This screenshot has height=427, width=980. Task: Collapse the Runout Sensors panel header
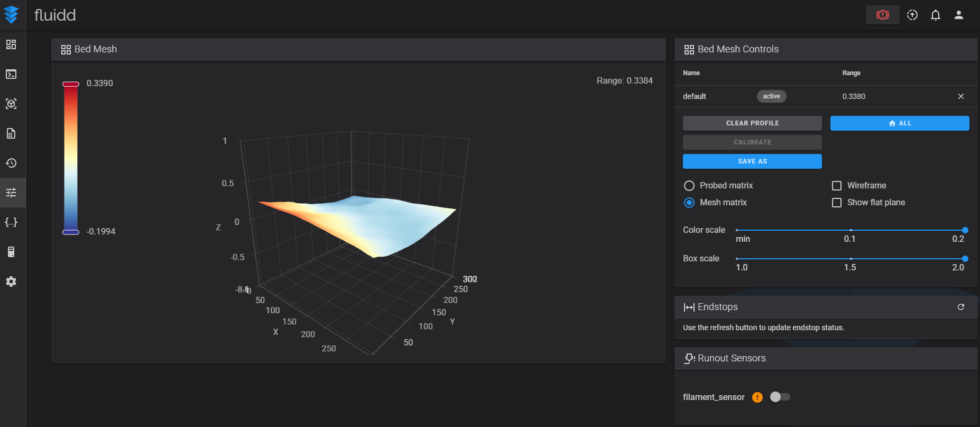tap(826, 358)
